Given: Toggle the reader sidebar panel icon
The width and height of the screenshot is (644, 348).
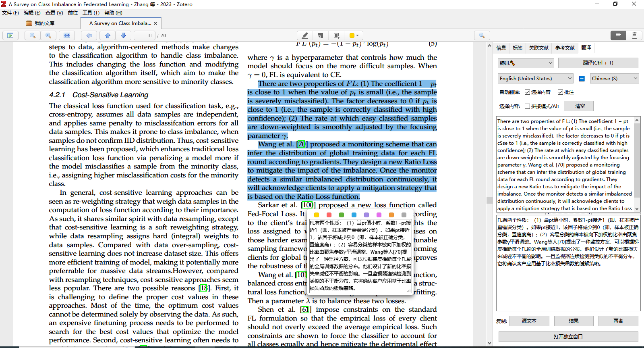Looking at the screenshot, I should 10,35.
